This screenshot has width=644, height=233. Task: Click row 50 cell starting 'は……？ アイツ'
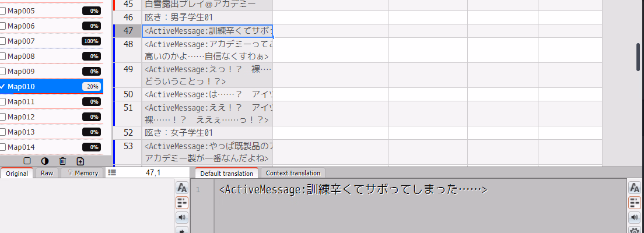pyautogui.click(x=208, y=94)
